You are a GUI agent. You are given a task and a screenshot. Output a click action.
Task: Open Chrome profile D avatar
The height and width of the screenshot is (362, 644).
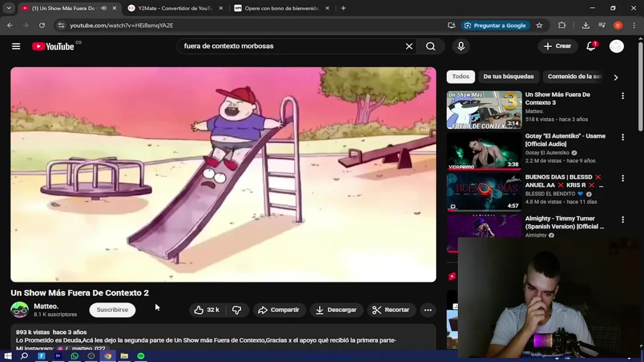click(618, 25)
